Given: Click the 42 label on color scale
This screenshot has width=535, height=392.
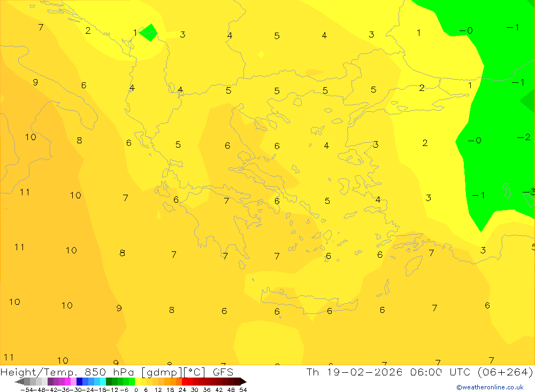Looking at the screenshot, I should tap(219, 390).
